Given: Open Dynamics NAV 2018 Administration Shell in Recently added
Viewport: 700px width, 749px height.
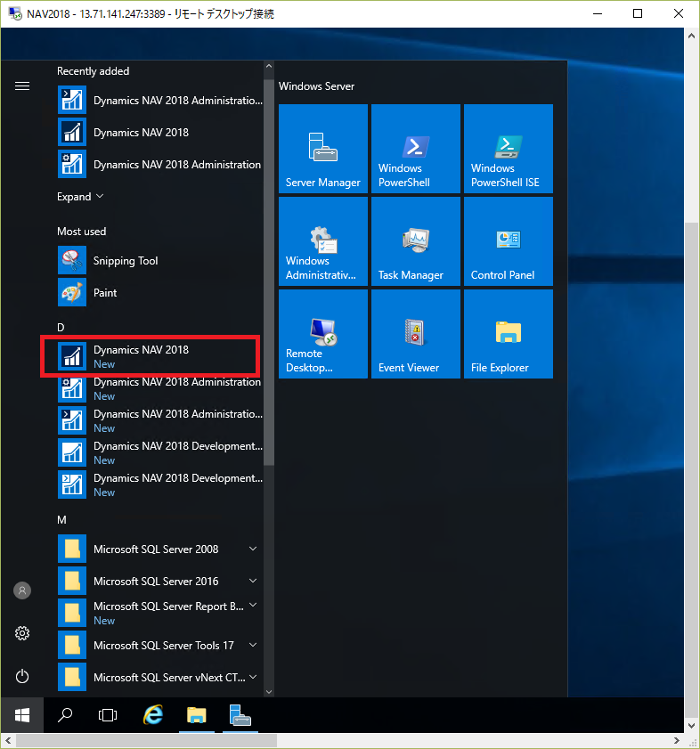Looking at the screenshot, I should pyautogui.click(x=160, y=101).
